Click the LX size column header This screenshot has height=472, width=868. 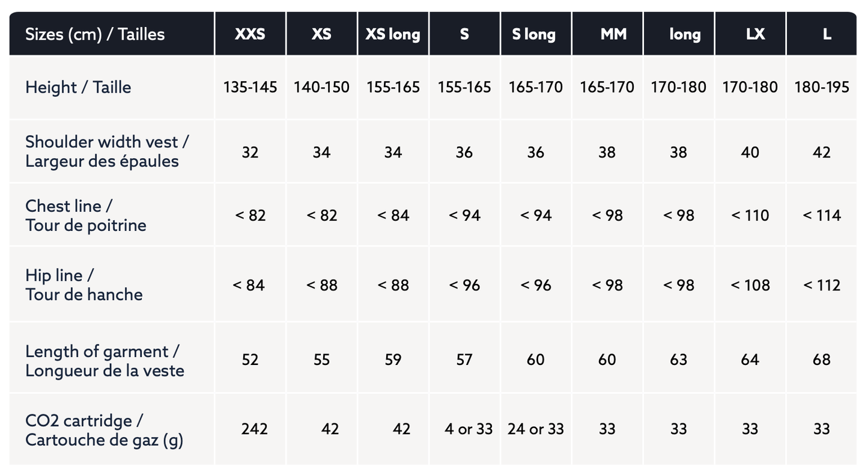[x=755, y=34]
